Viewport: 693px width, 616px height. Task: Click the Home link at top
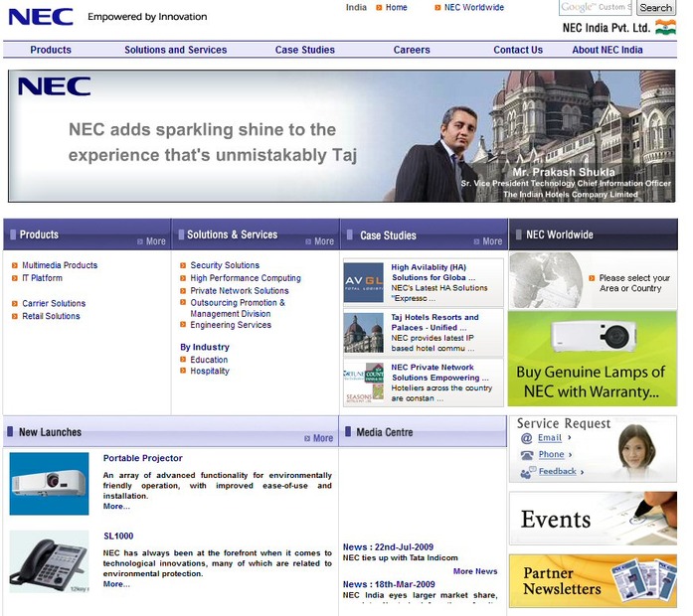point(396,8)
